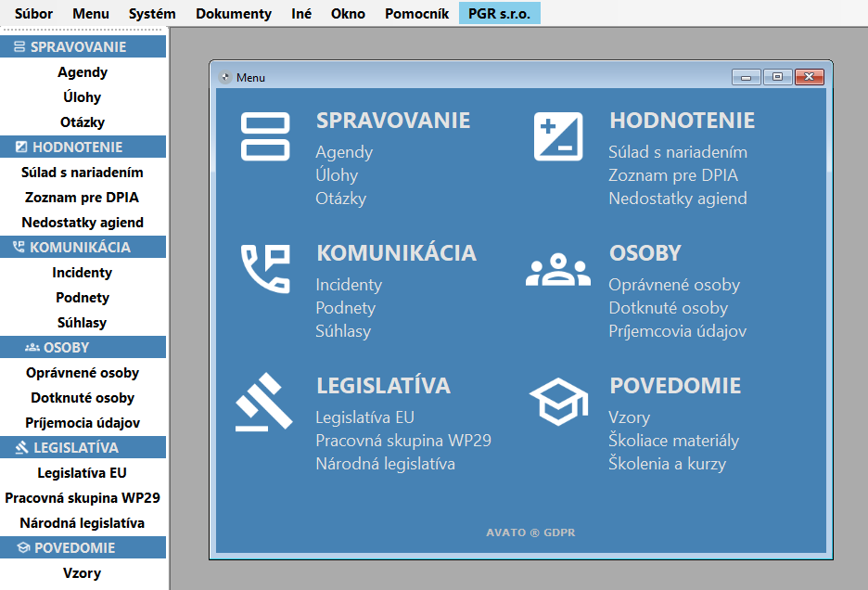
Task: Open the Menu item in menu bar
Action: [x=91, y=13]
